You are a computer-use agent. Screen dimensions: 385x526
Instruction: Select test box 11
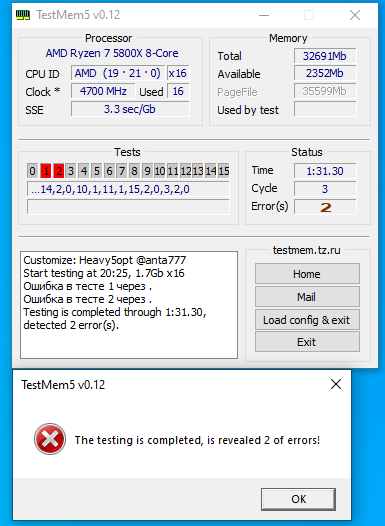coord(173,171)
